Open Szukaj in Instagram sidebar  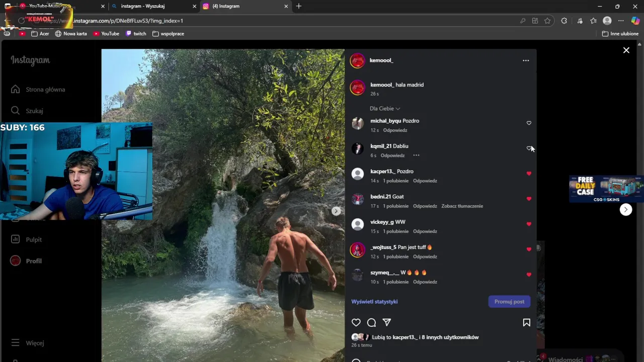pos(27,111)
